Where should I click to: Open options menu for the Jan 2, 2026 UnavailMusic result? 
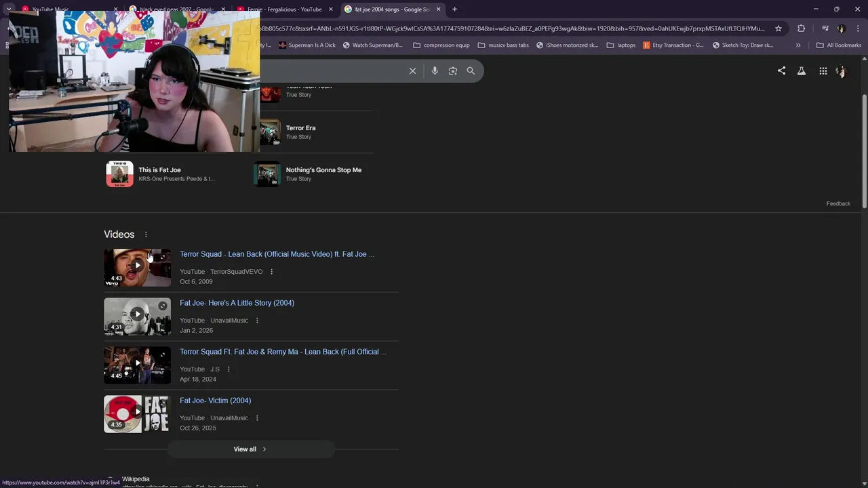click(x=257, y=321)
